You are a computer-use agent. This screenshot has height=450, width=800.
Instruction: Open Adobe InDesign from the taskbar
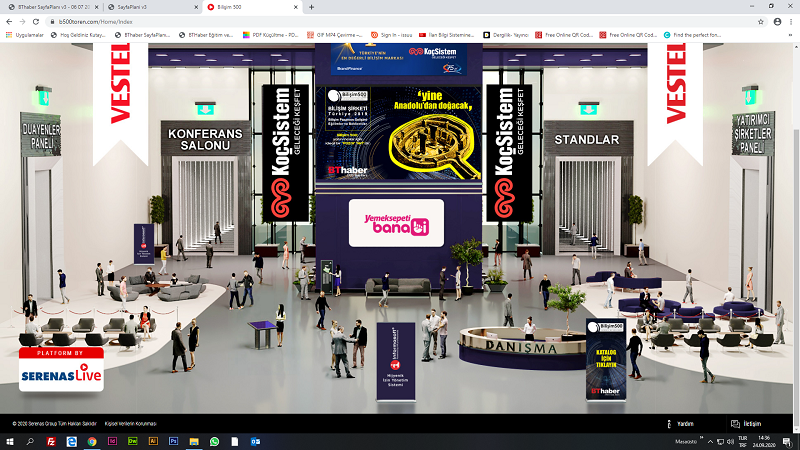click(112, 441)
